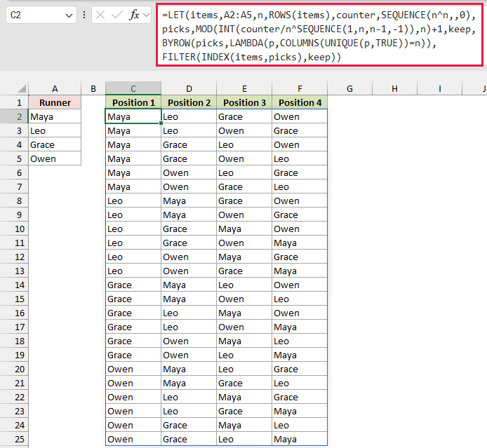
Task: Select cell F2 containing Owen
Action: (300, 116)
